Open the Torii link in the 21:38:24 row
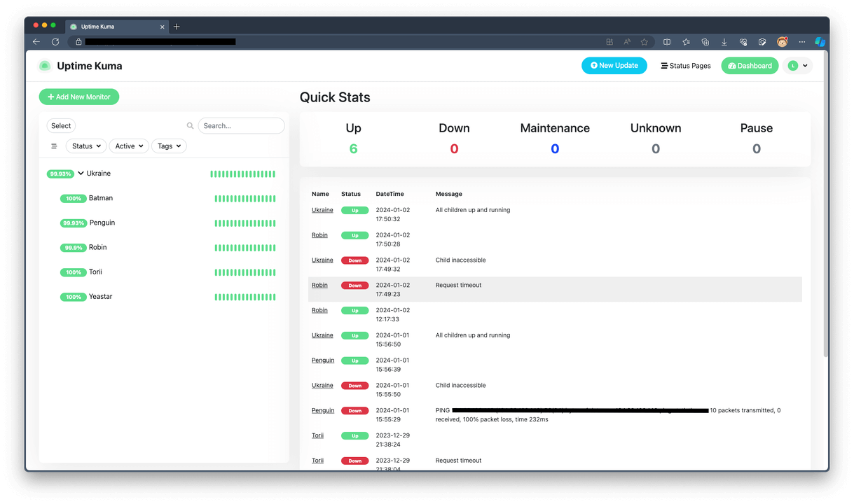Image resolution: width=854 pixels, height=504 pixels. [x=317, y=435]
